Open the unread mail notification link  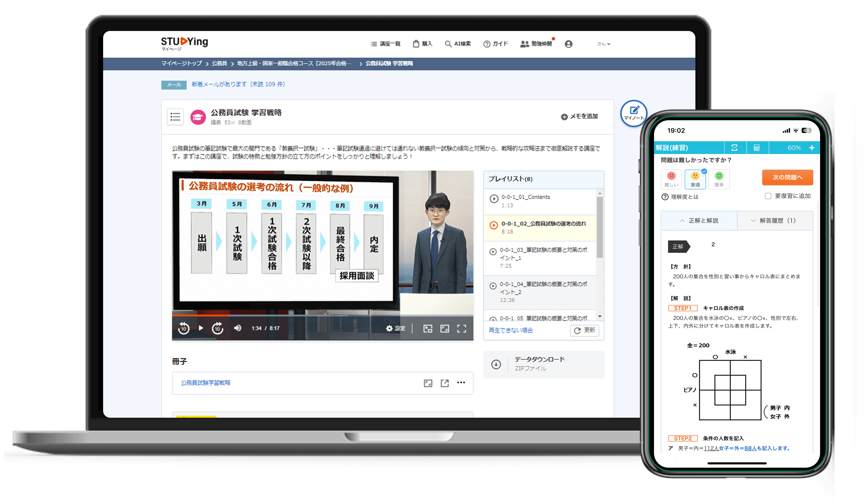[238, 84]
